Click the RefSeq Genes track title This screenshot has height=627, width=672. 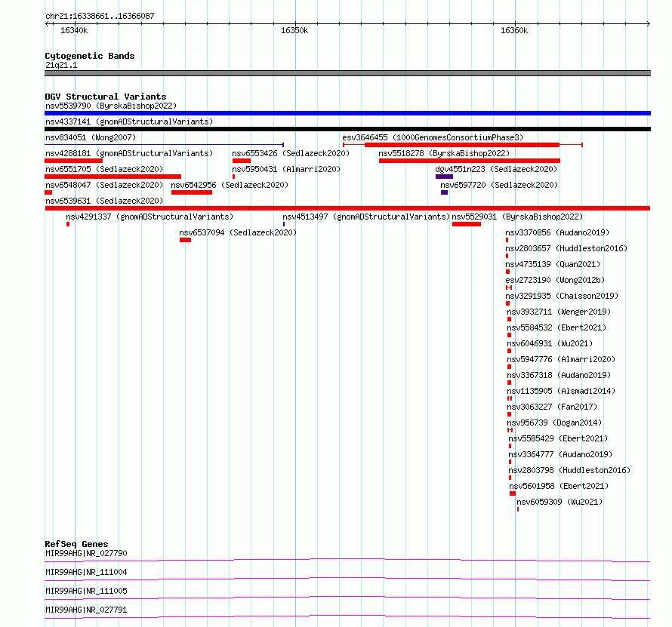[x=76, y=544]
